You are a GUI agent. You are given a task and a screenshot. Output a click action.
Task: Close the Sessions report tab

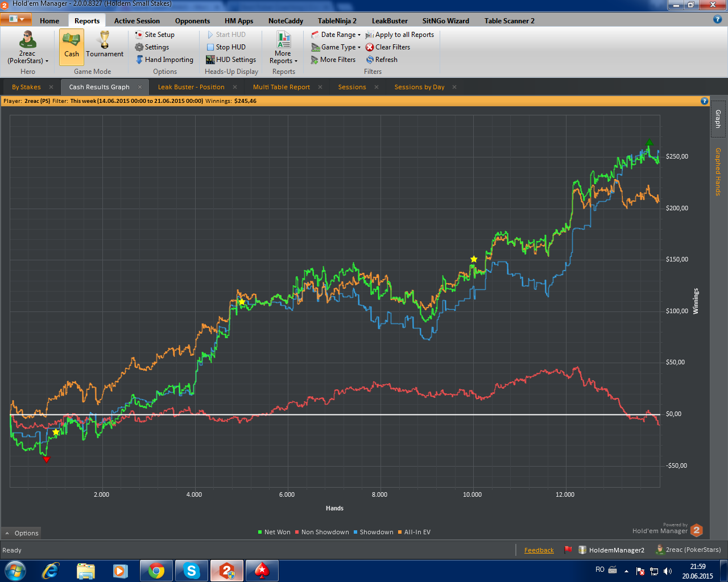click(x=377, y=87)
